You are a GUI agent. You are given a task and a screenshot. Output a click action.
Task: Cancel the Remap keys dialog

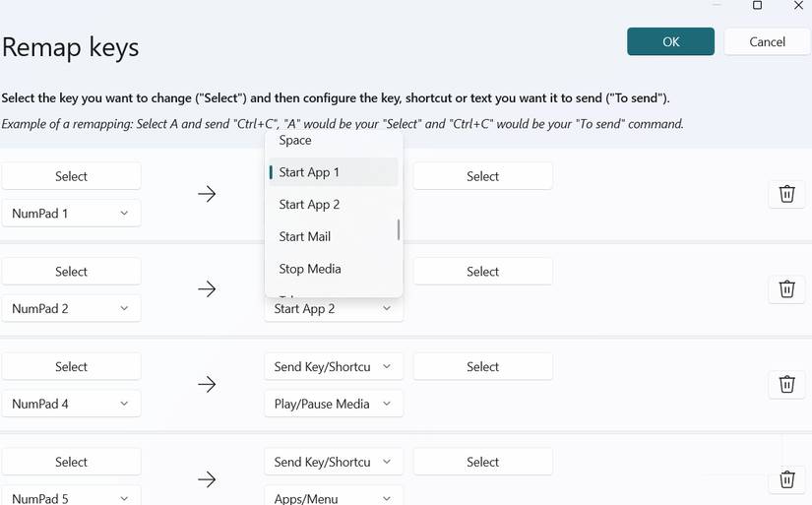(x=767, y=41)
